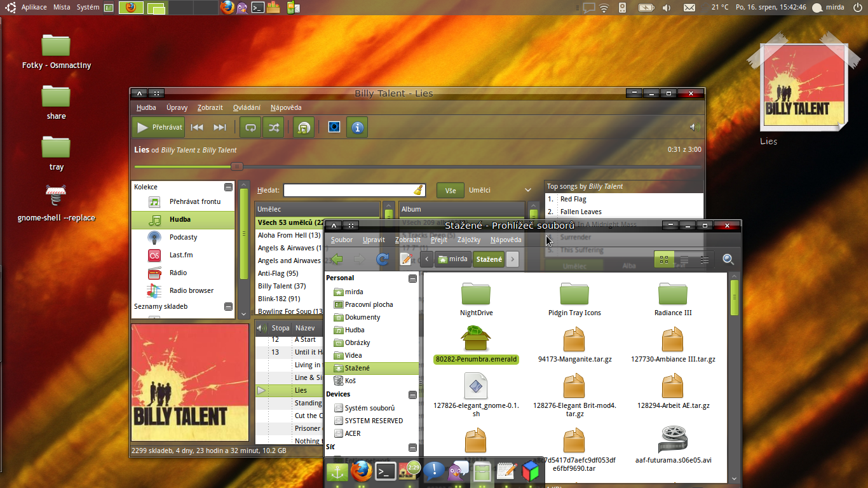
Task: Open Pracovní plocha in file sidebar
Action: (x=372, y=304)
